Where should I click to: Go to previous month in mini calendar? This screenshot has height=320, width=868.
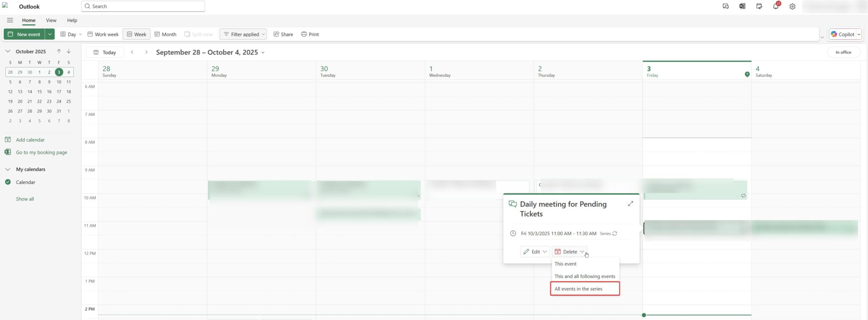[x=59, y=52]
